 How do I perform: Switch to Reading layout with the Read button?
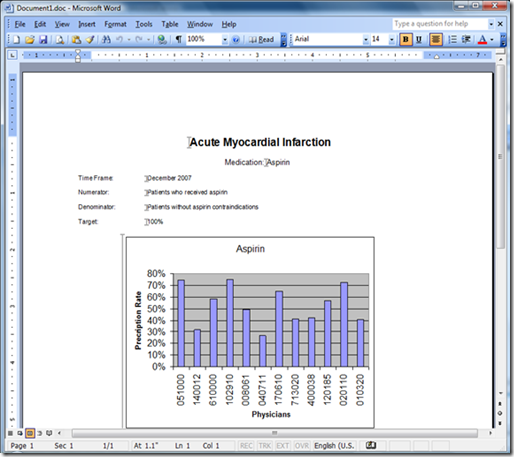coord(261,40)
